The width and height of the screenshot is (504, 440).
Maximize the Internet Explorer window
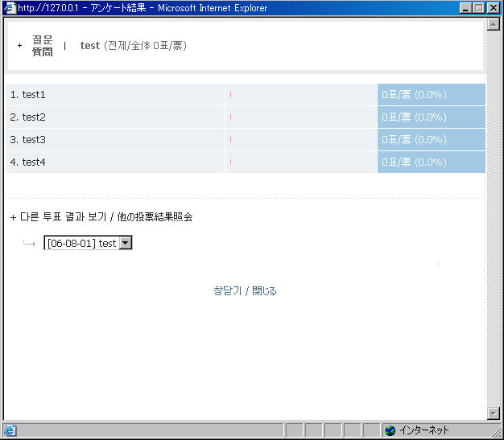(x=478, y=8)
